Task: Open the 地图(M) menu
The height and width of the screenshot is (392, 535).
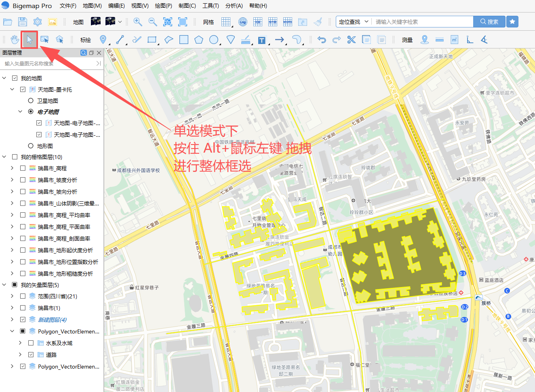Action: (92, 6)
